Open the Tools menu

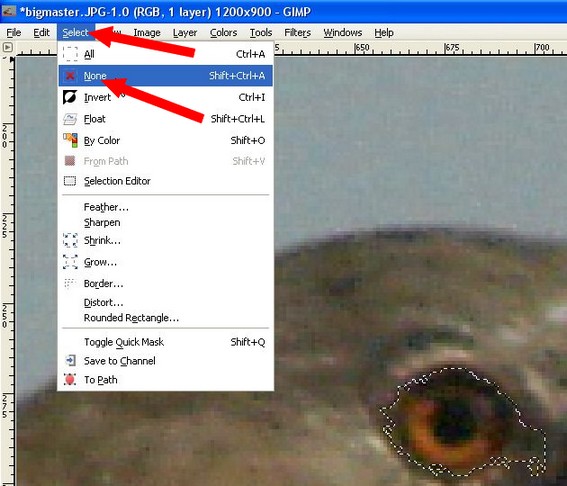pyautogui.click(x=261, y=33)
